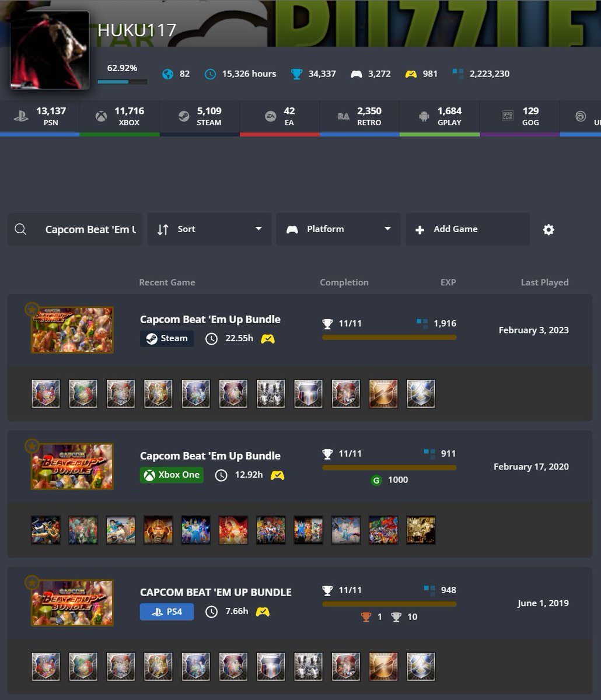Click the Steam platform badge

pyautogui.click(x=167, y=338)
